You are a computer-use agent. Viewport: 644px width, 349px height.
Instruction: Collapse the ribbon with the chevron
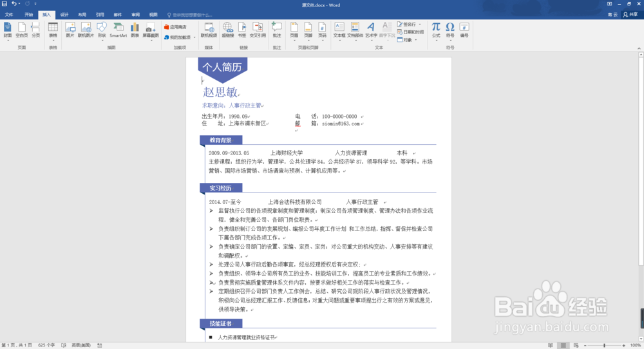tap(639, 48)
